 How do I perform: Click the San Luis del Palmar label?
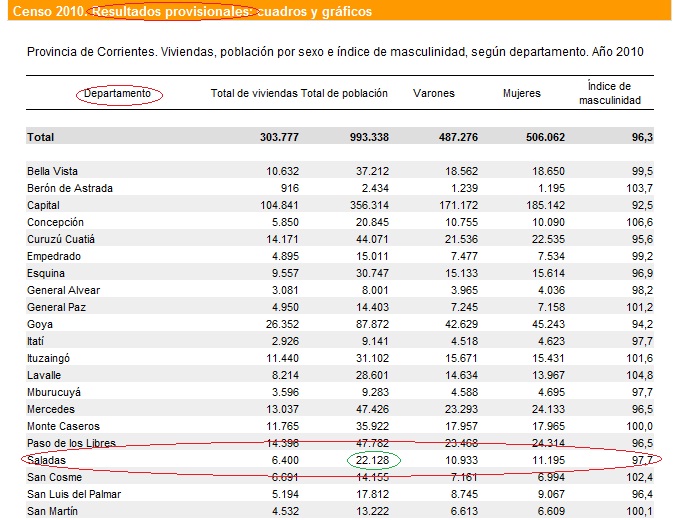pos(76,494)
